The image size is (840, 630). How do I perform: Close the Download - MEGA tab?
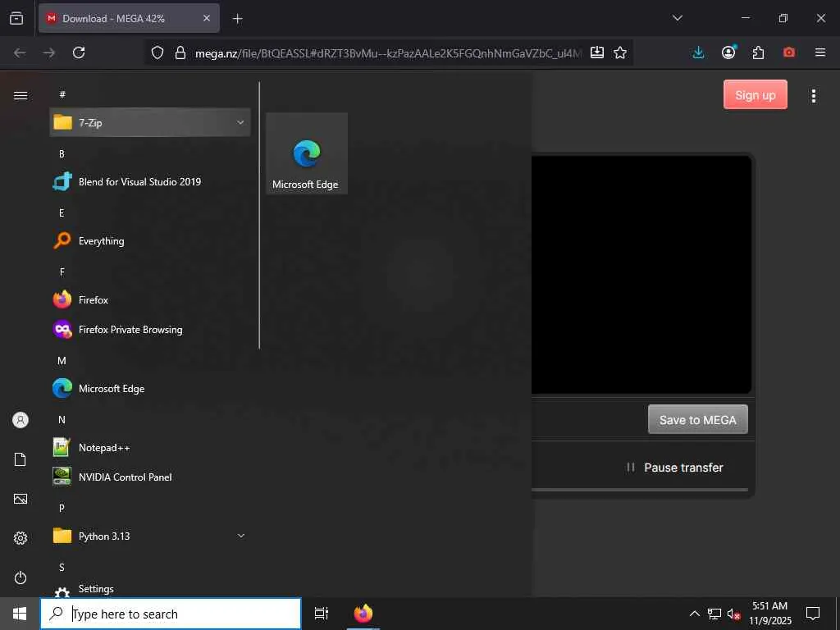[206, 18]
